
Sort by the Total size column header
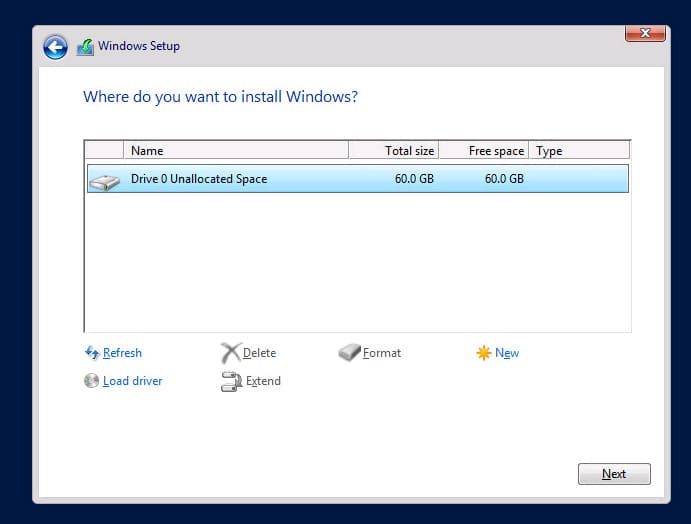pos(394,151)
